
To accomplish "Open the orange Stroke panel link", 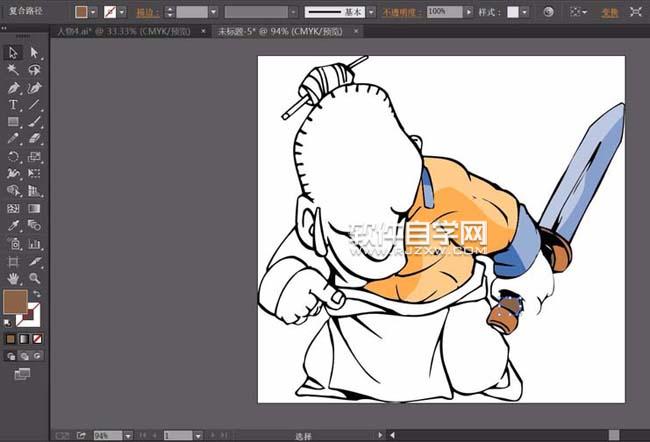I will pyautogui.click(x=148, y=13).
